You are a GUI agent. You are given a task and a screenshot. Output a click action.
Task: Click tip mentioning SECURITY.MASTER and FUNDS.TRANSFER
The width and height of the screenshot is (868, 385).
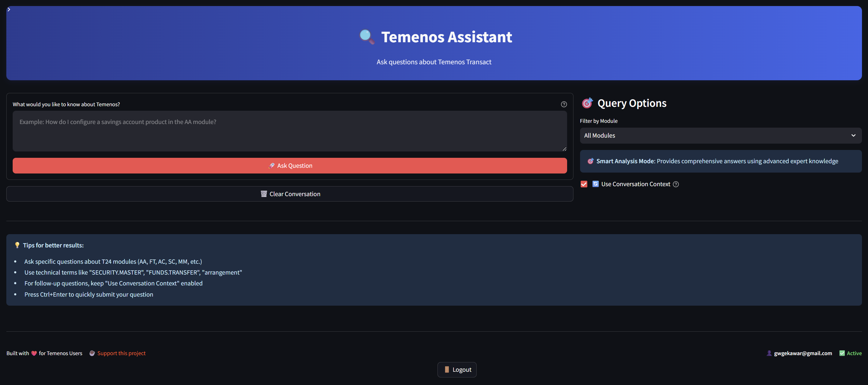click(133, 272)
